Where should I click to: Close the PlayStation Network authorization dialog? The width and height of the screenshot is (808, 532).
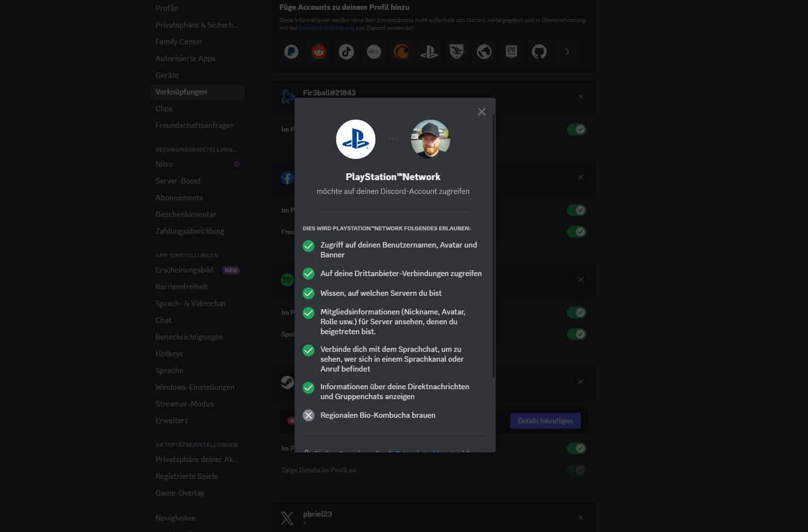[482, 112]
